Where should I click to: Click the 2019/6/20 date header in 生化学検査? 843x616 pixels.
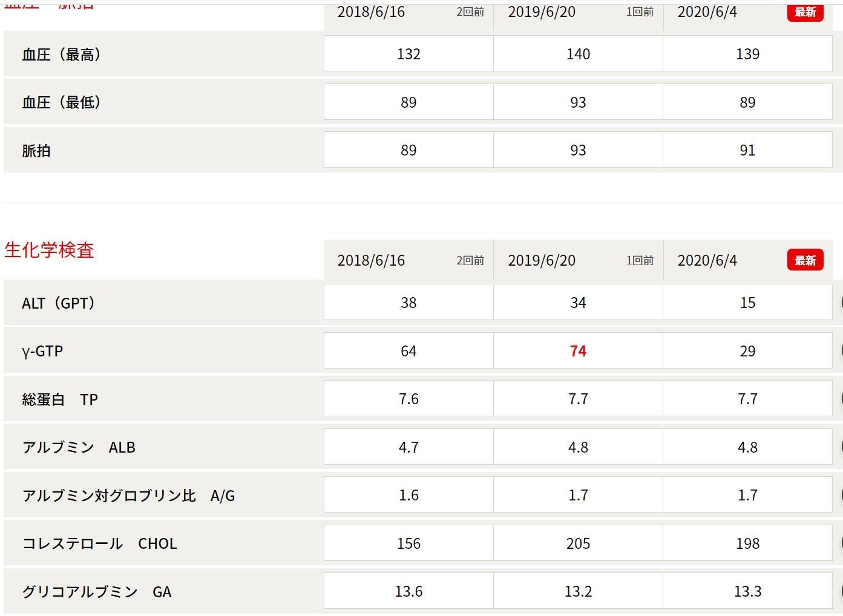542,260
